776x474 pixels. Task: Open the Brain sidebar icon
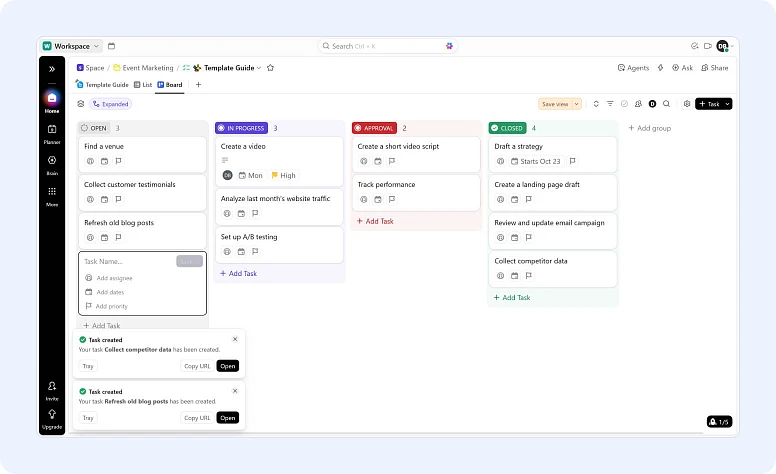pyautogui.click(x=52, y=162)
